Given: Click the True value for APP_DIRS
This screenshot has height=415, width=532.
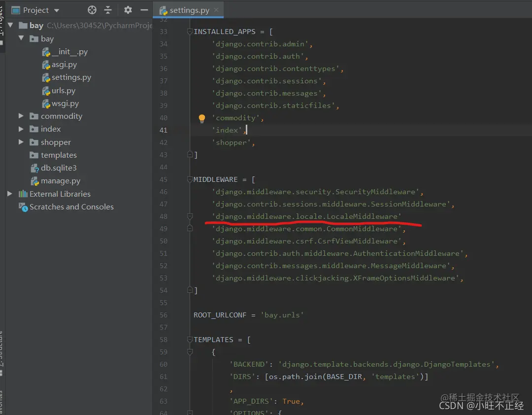Looking at the screenshot, I should [x=291, y=401].
